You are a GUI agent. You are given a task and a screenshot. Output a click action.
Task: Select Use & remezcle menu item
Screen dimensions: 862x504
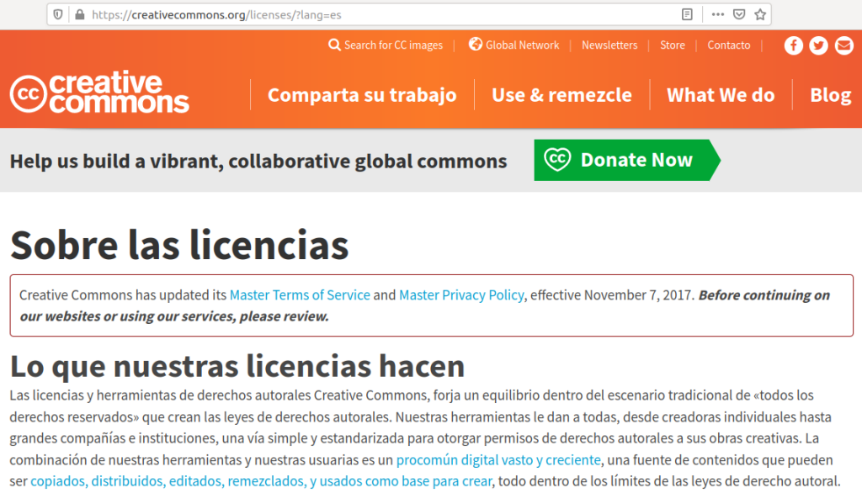tap(561, 95)
